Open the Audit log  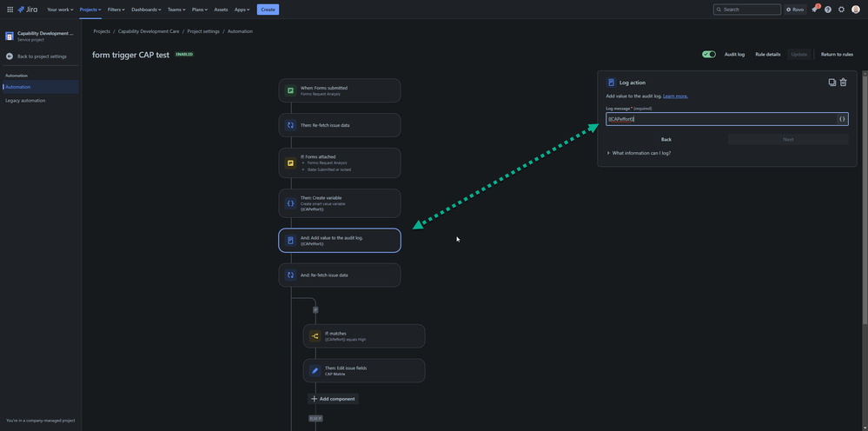point(734,54)
